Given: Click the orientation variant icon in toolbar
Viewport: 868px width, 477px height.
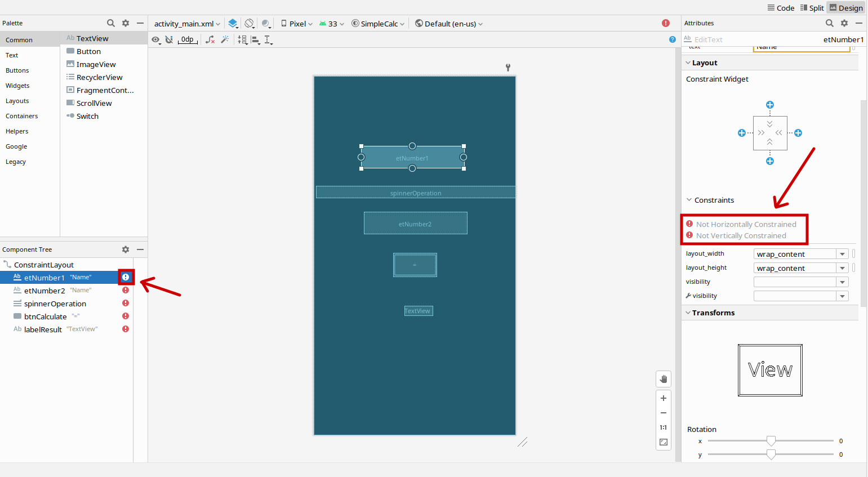Looking at the screenshot, I should (250, 24).
